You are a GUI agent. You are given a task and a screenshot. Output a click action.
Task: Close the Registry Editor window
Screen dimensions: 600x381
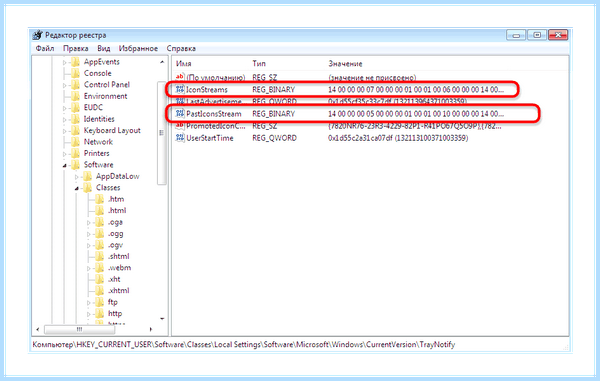coord(558,35)
